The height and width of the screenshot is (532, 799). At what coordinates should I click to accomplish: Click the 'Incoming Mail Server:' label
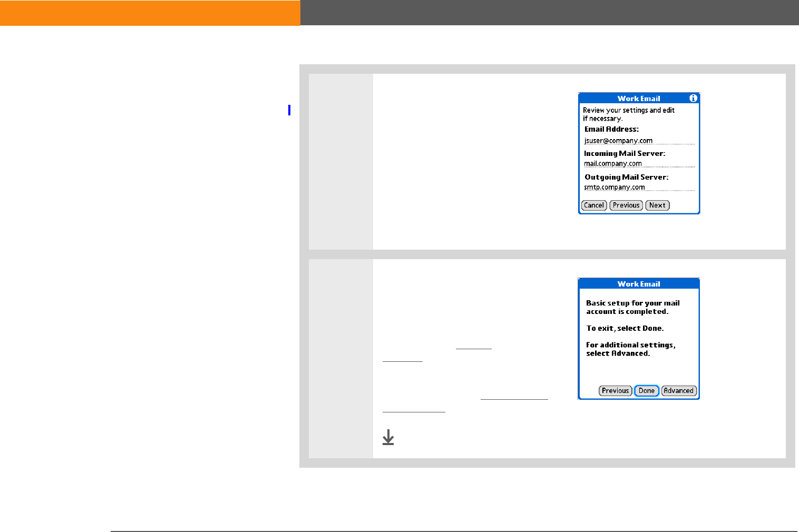(x=625, y=153)
